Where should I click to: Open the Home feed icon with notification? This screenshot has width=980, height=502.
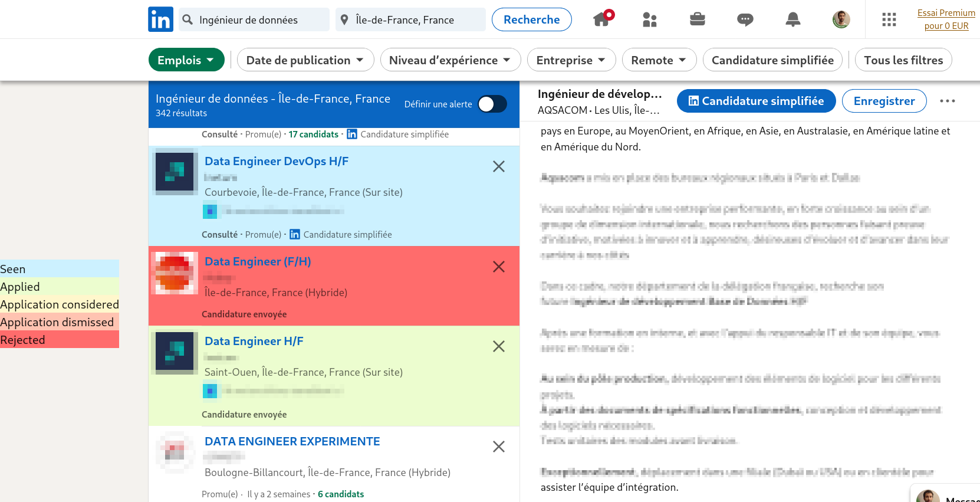click(602, 19)
